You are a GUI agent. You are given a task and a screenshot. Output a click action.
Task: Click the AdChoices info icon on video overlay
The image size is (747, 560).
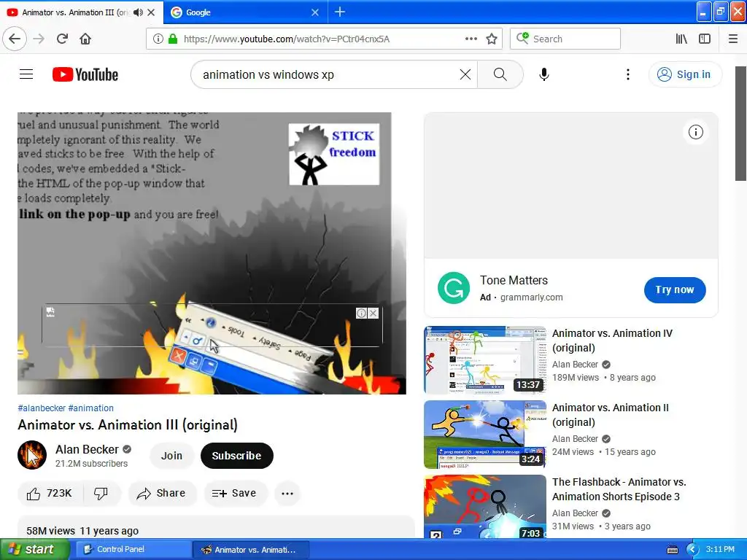361,313
